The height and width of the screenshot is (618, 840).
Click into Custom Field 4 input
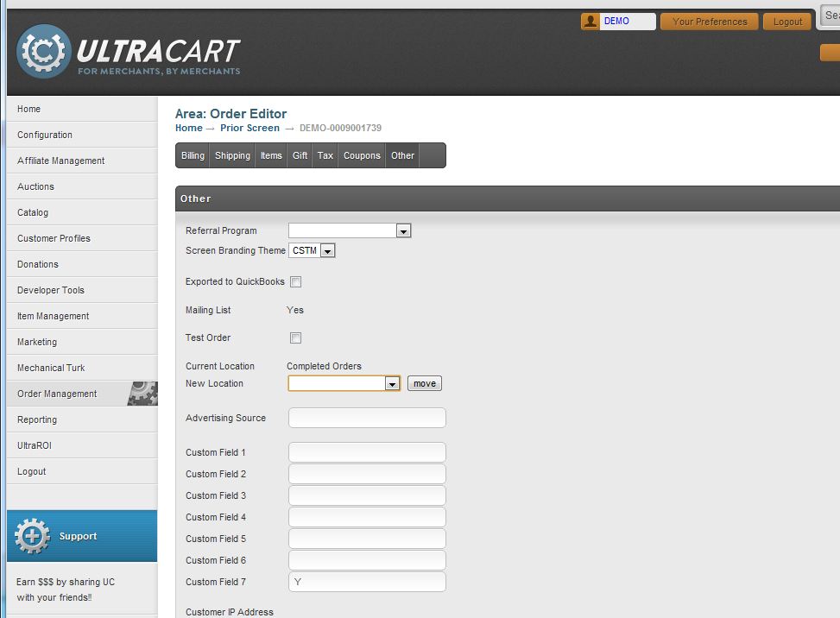click(x=367, y=517)
